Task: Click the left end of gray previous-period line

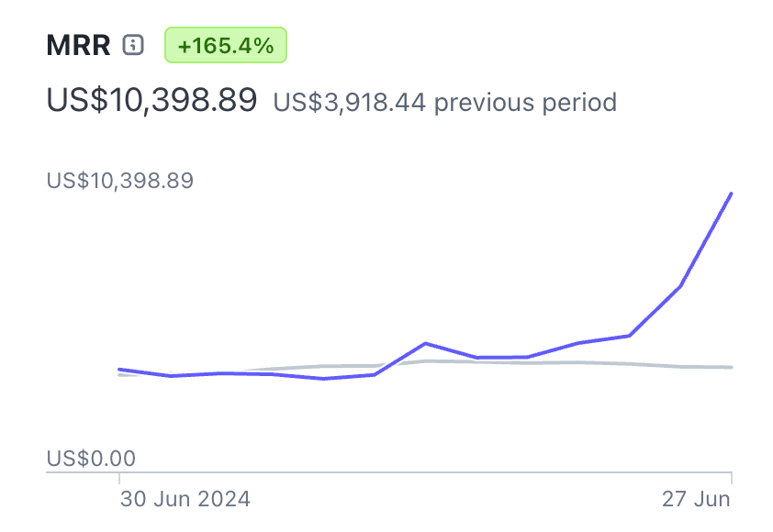Action: (x=119, y=374)
